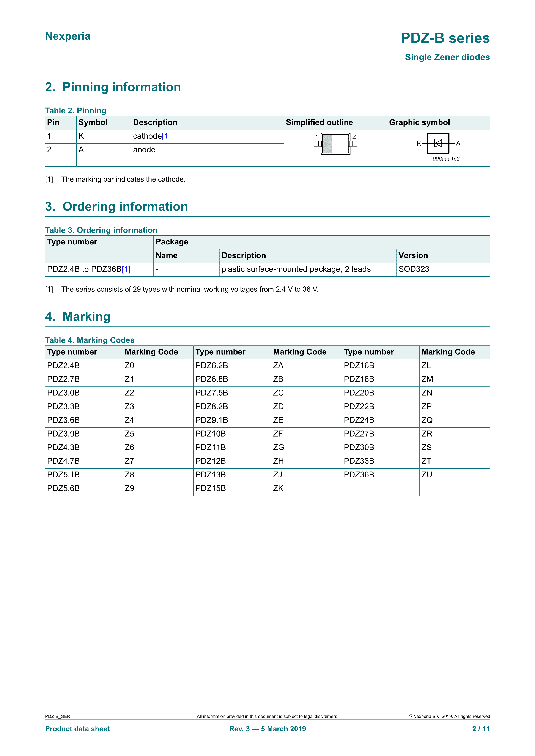
Task: Click the PDZ15B type number cell
Action: click(x=211, y=488)
